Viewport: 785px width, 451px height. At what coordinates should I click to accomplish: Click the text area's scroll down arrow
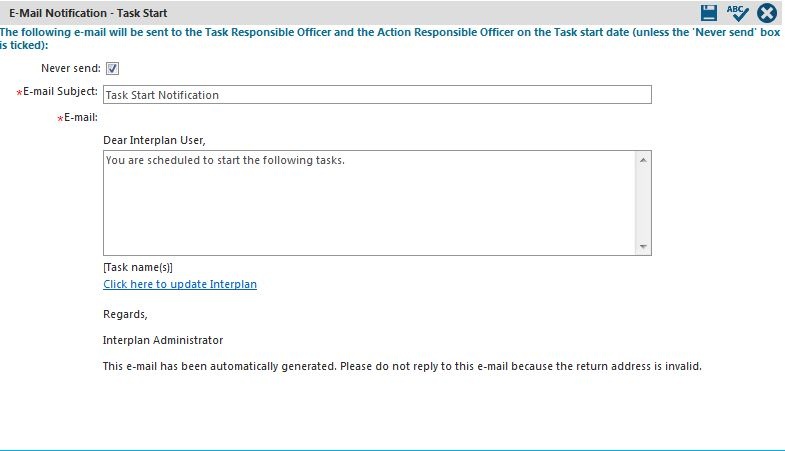coord(643,247)
